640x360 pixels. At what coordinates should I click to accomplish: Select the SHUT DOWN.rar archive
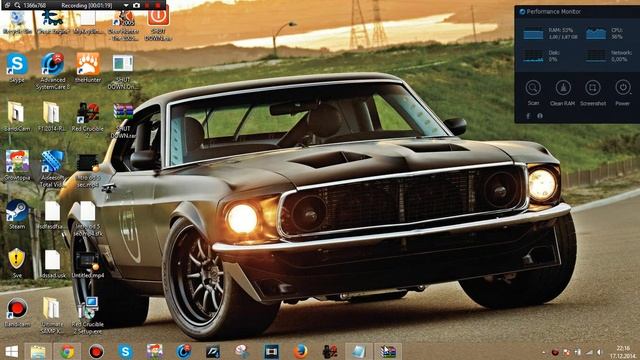coord(123,120)
